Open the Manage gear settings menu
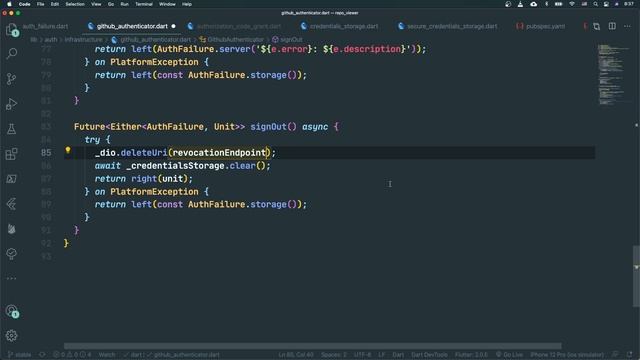The height and width of the screenshot is (360, 640). coord(11,336)
